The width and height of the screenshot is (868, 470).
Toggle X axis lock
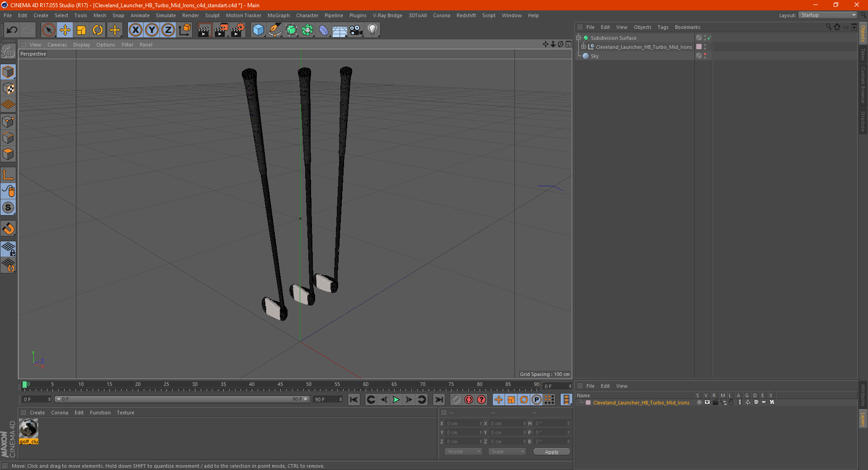point(135,30)
